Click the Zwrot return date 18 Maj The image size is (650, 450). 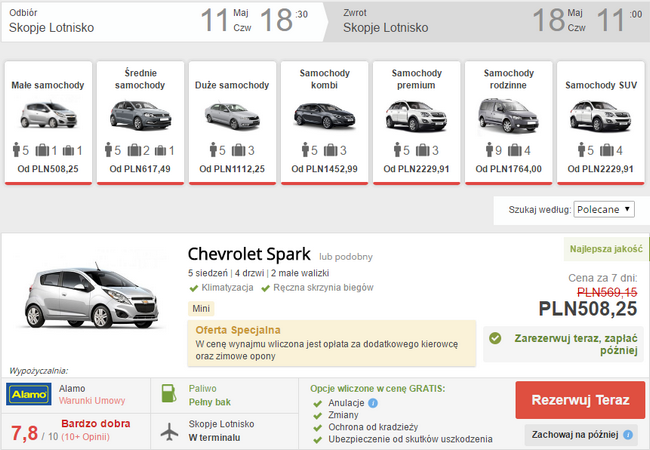(559, 20)
